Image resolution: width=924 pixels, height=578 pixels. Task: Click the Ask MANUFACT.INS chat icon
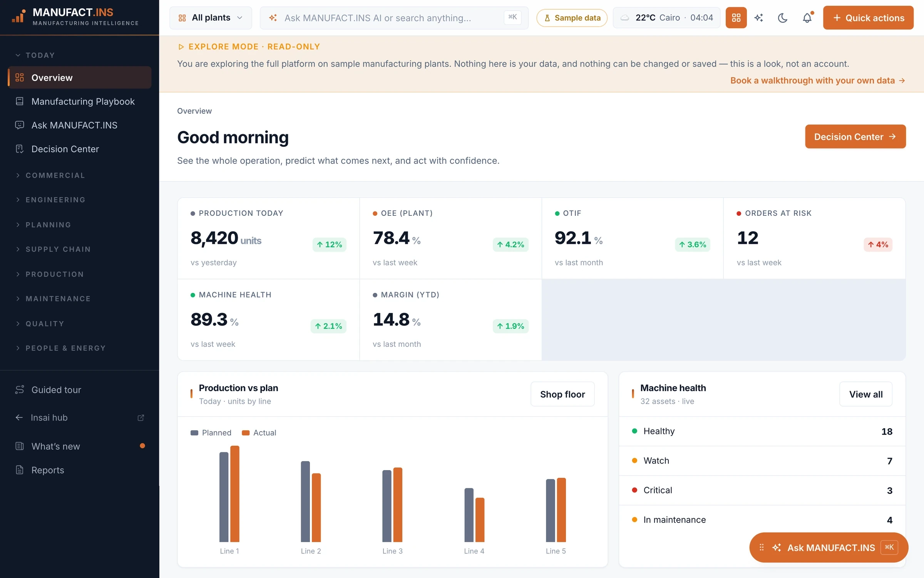[20, 125]
